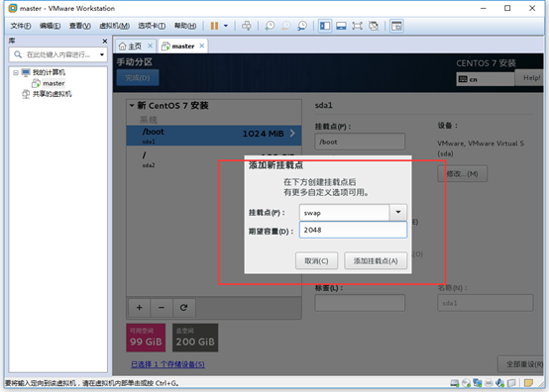Click the CD/DVD status bar icon
The image size is (549, 392).
466,383
